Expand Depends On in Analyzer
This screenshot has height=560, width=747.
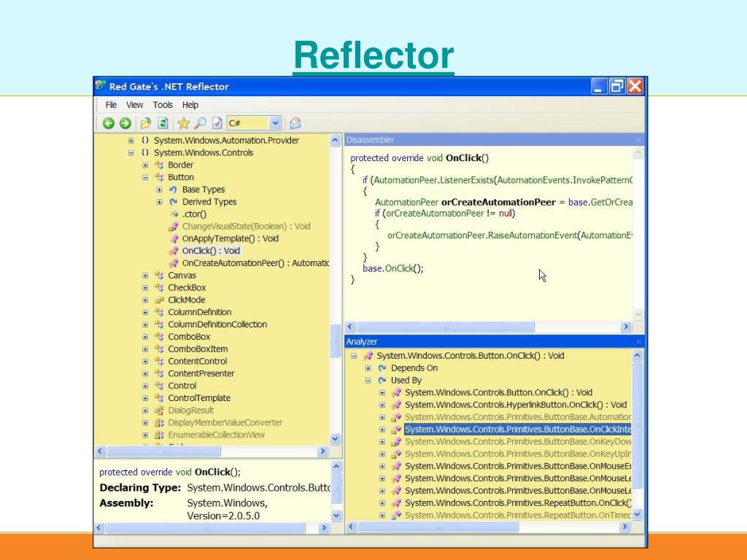pyautogui.click(x=368, y=368)
